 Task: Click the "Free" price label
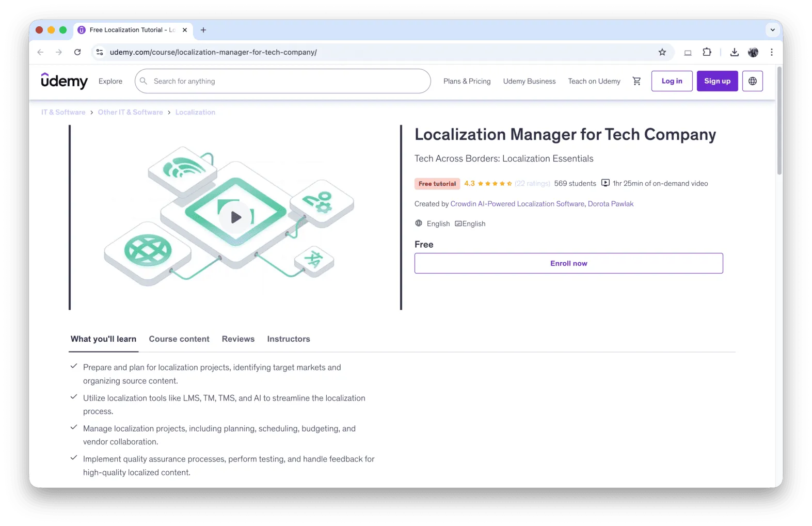[x=424, y=245]
